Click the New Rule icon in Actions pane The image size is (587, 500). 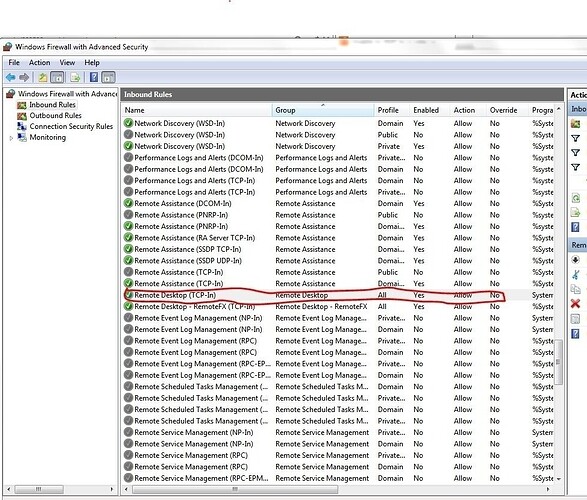[x=575, y=124]
